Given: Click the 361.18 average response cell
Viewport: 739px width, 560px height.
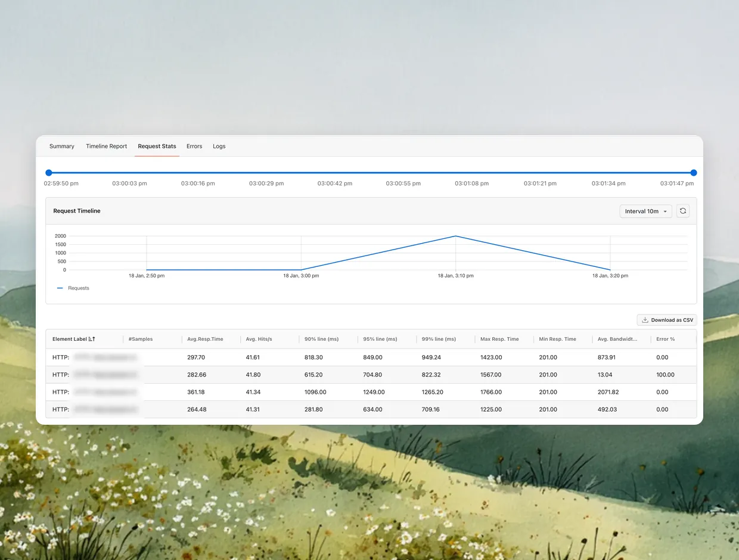Looking at the screenshot, I should click(x=196, y=392).
